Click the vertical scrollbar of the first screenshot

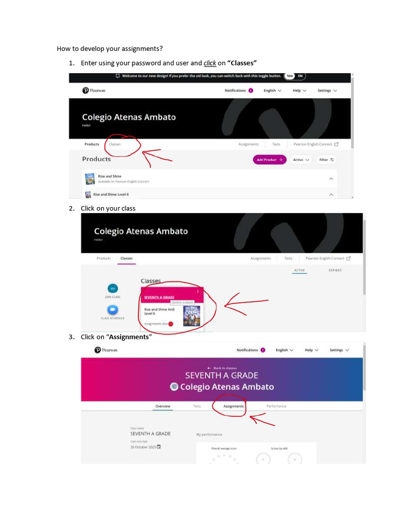coord(352,112)
